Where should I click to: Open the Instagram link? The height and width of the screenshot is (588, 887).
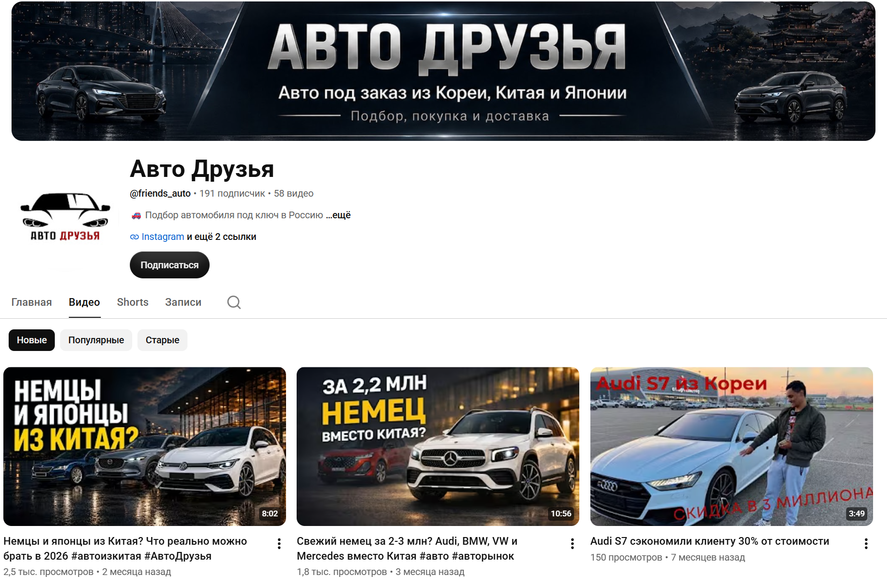pos(163,237)
